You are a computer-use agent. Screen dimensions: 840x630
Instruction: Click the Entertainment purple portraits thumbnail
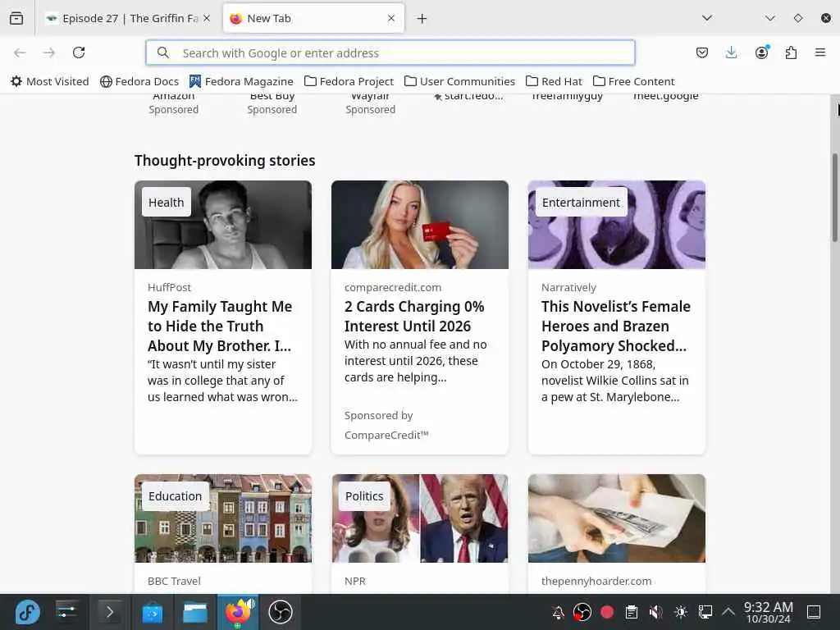click(617, 225)
